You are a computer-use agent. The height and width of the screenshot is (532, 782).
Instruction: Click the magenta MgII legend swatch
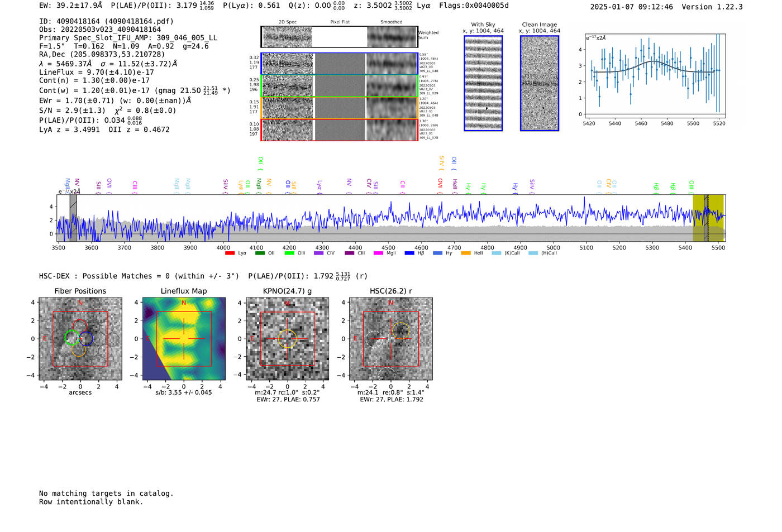point(378,253)
